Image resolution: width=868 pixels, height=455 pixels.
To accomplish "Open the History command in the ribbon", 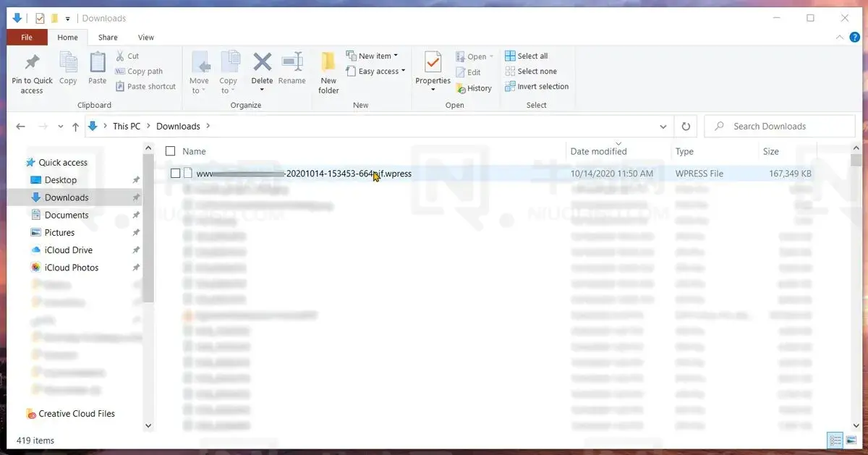I will pos(474,88).
